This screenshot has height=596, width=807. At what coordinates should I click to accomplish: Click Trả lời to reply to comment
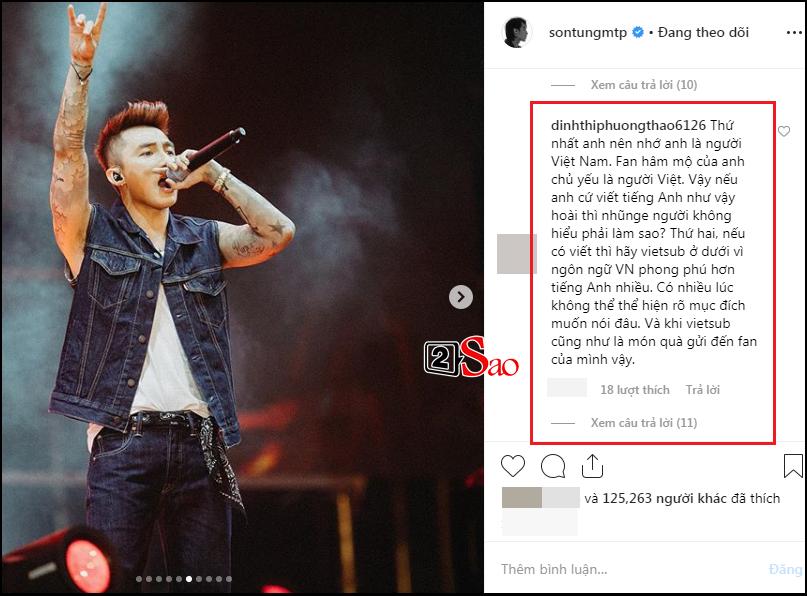[x=703, y=390]
